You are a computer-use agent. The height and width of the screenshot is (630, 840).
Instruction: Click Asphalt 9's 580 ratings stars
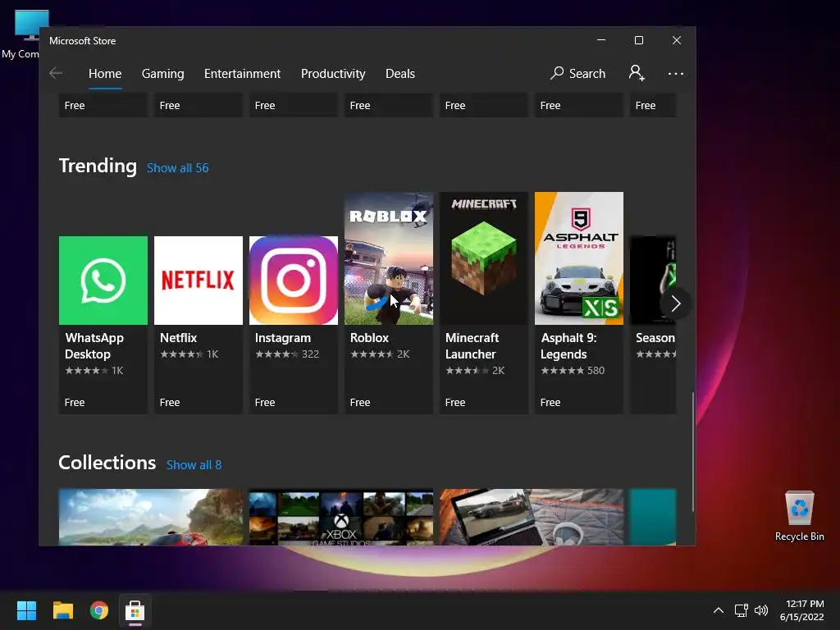(x=573, y=371)
